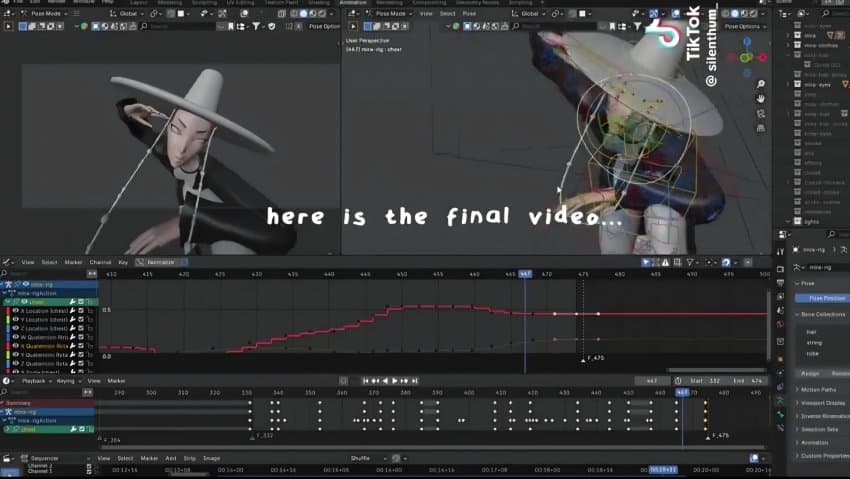The width and height of the screenshot is (850, 479).
Task: Expand the Motion Paths panel
Action: pyautogui.click(x=822, y=388)
